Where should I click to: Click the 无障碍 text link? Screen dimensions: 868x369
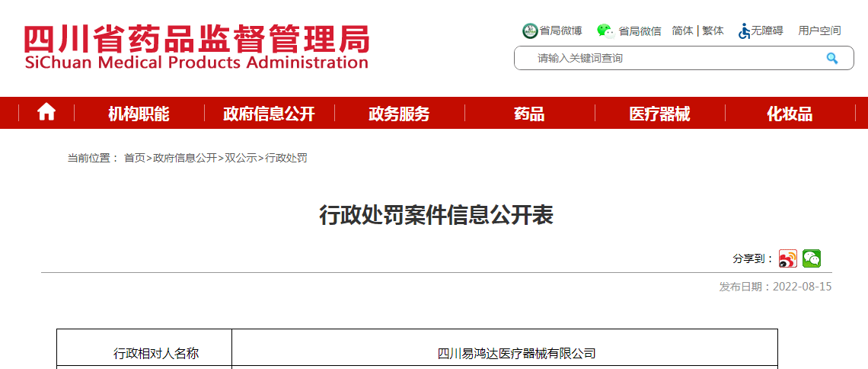click(x=767, y=31)
